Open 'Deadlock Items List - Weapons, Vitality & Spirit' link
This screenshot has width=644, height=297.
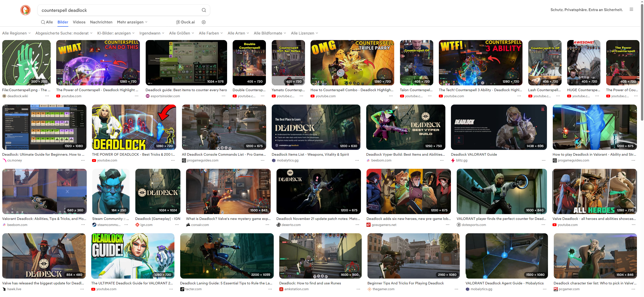pyautogui.click(x=310, y=154)
